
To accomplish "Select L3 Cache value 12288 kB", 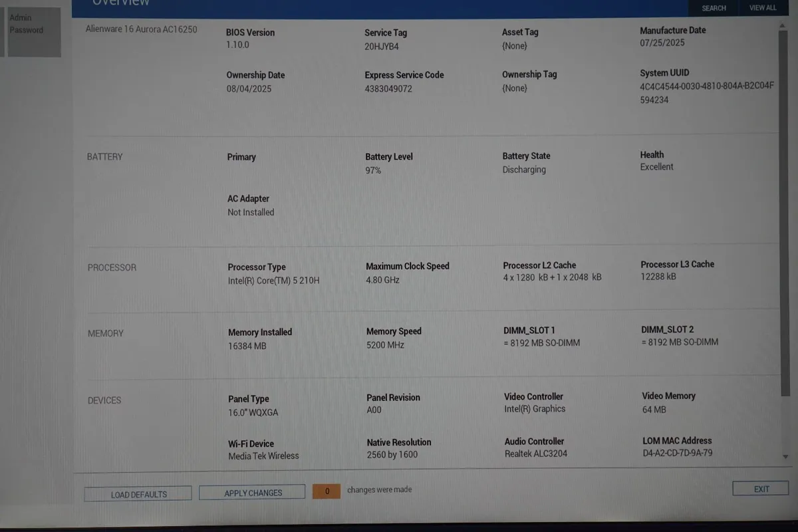I will 658,276.
